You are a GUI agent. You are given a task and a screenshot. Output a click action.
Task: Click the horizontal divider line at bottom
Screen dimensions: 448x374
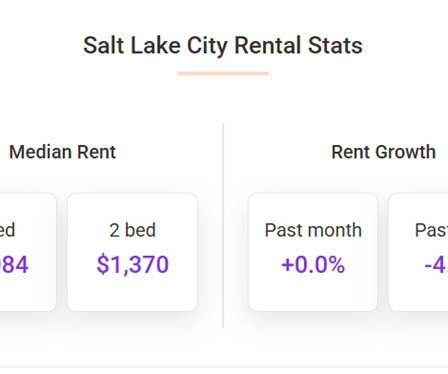pos(224,367)
